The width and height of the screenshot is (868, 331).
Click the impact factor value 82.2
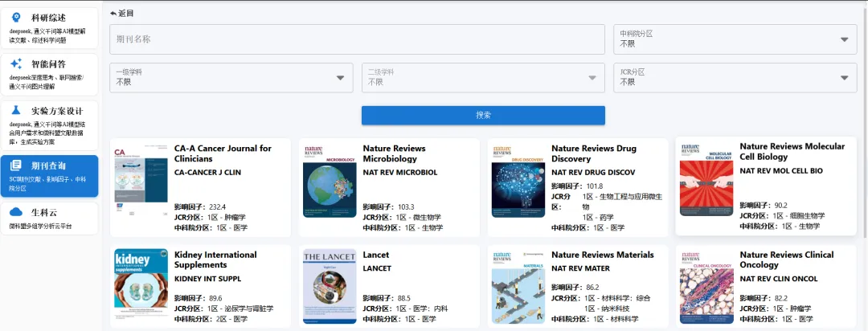781,298
